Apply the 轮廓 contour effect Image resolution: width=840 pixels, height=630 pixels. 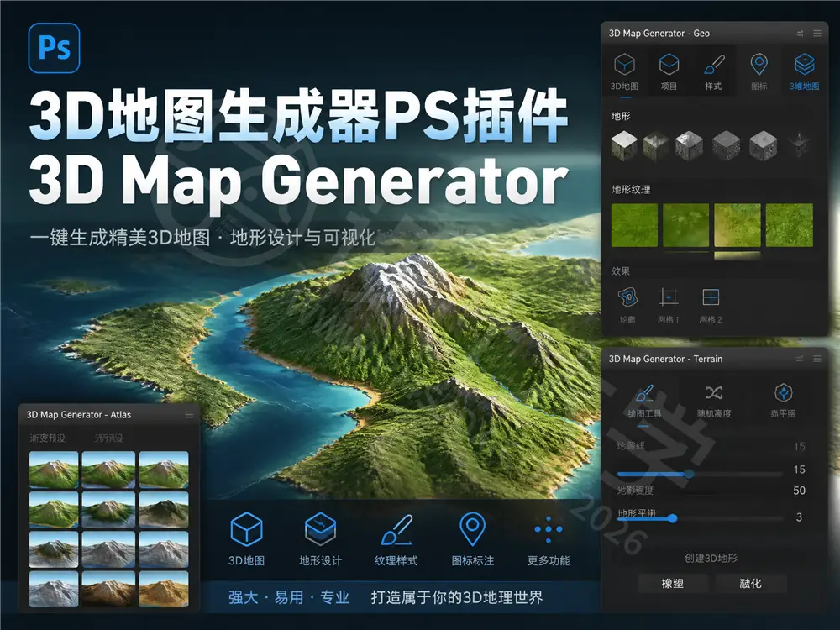(627, 305)
